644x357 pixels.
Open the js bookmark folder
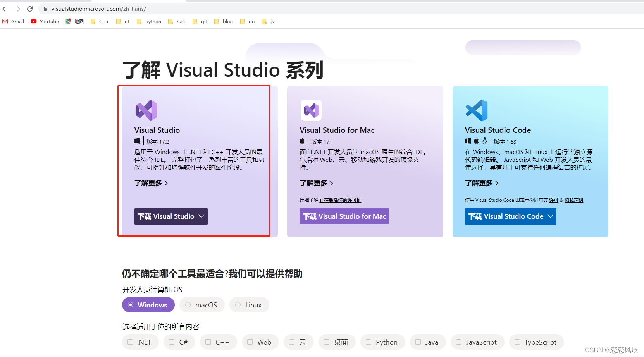268,22
